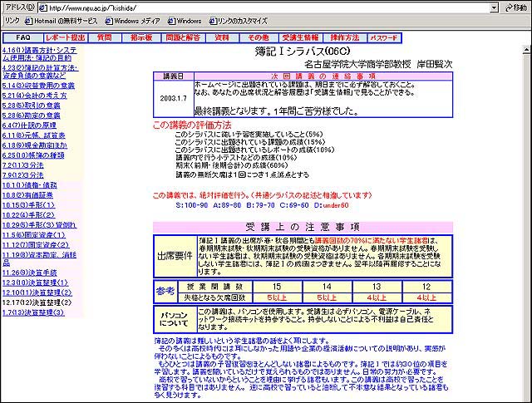Open リンクのカスタマイズ links-bar shortcut
The image size is (532, 403).
(x=239, y=21)
